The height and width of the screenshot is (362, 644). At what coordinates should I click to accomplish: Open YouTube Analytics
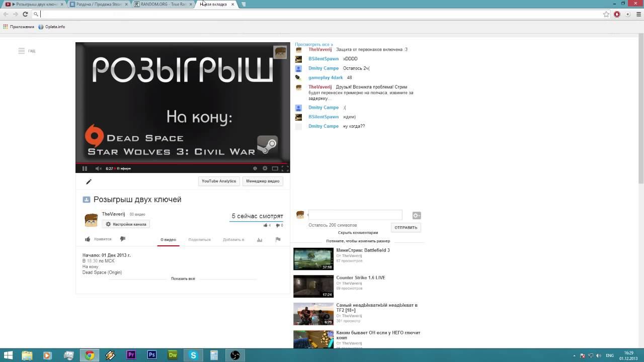coord(219,181)
